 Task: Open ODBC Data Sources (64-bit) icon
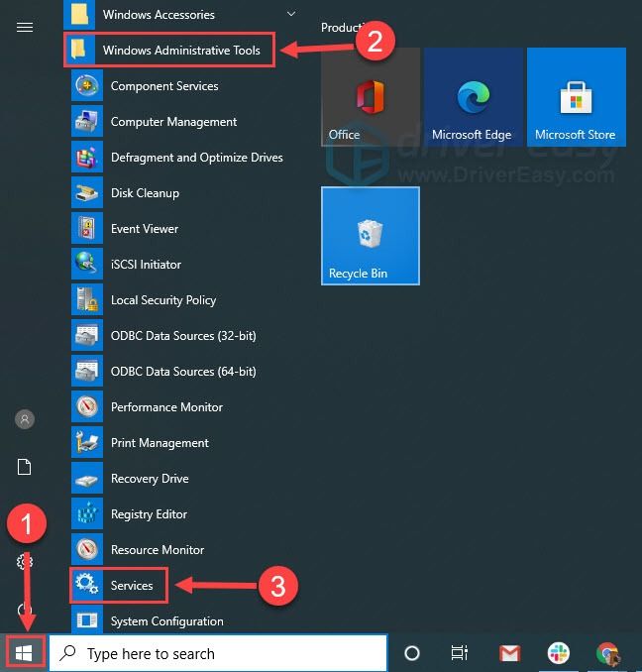(87, 371)
